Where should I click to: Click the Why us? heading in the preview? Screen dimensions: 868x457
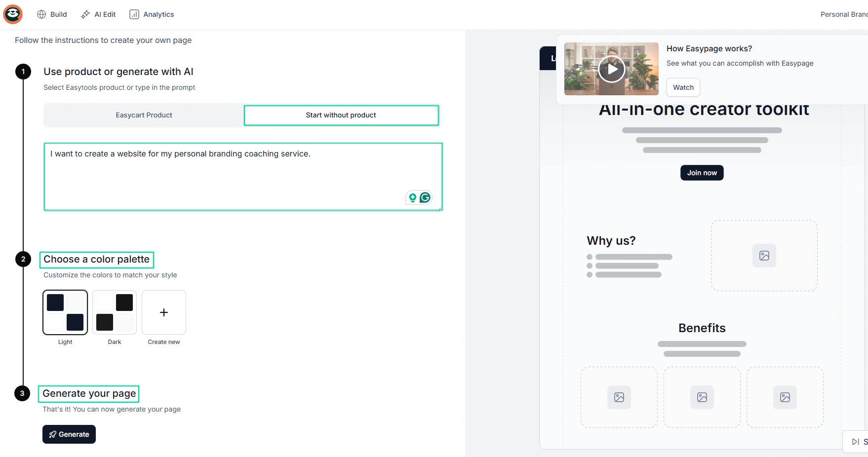611,240
